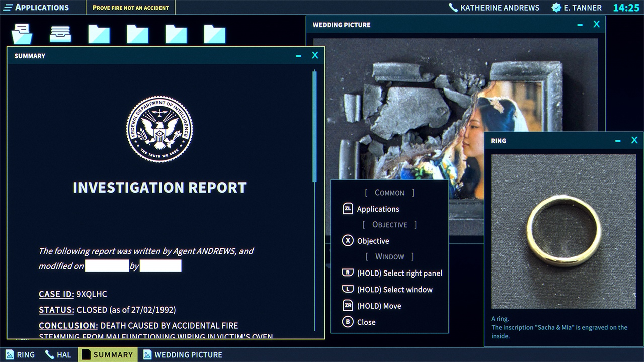
Task: Click the inbox tray icon on the desktop
Action: [x=60, y=33]
